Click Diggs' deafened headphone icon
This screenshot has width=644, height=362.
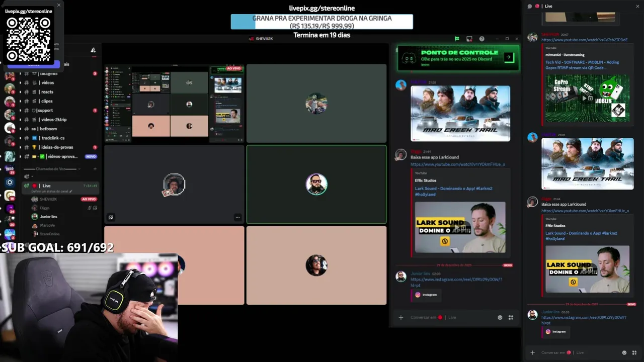(x=95, y=208)
